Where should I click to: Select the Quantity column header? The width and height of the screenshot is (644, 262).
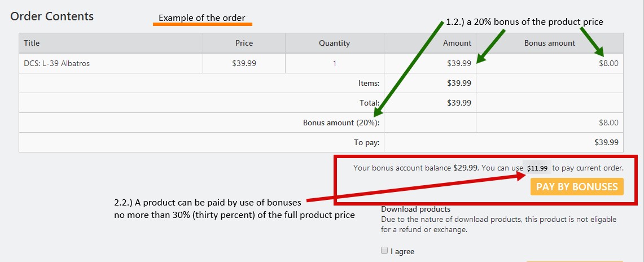tap(334, 43)
